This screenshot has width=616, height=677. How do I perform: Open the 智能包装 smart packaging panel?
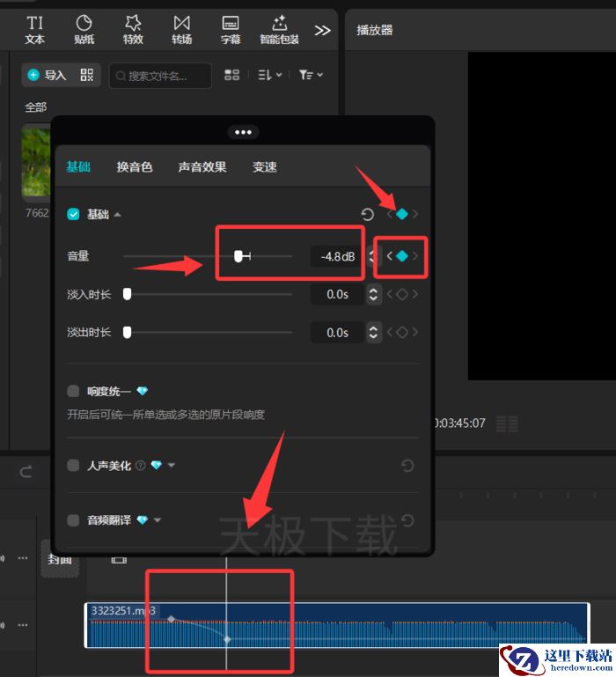[279, 30]
